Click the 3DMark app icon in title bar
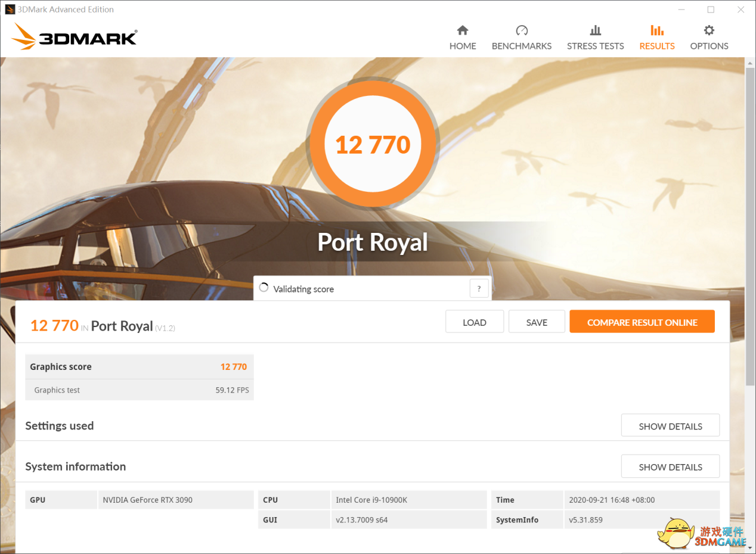Image resolution: width=756 pixels, height=554 pixels. click(10, 10)
